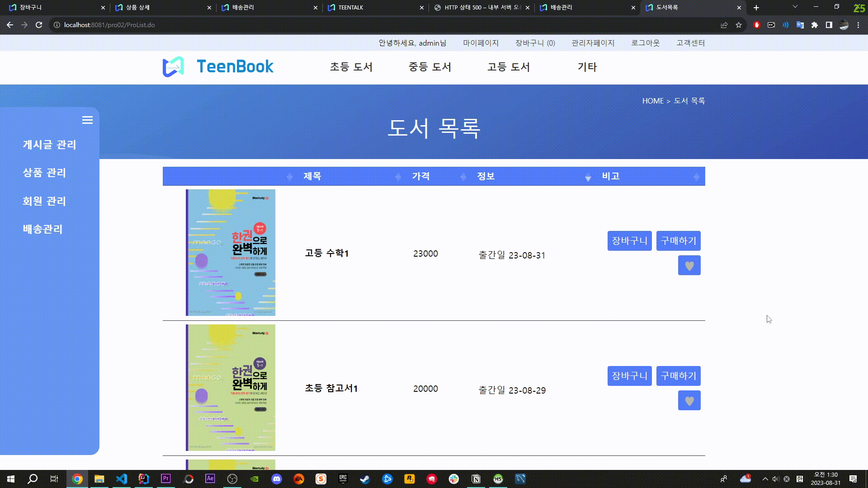Sort by the 정보 column sort arrow
Image resolution: width=868 pixels, height=488 pixels.
(x=588, y=177)
